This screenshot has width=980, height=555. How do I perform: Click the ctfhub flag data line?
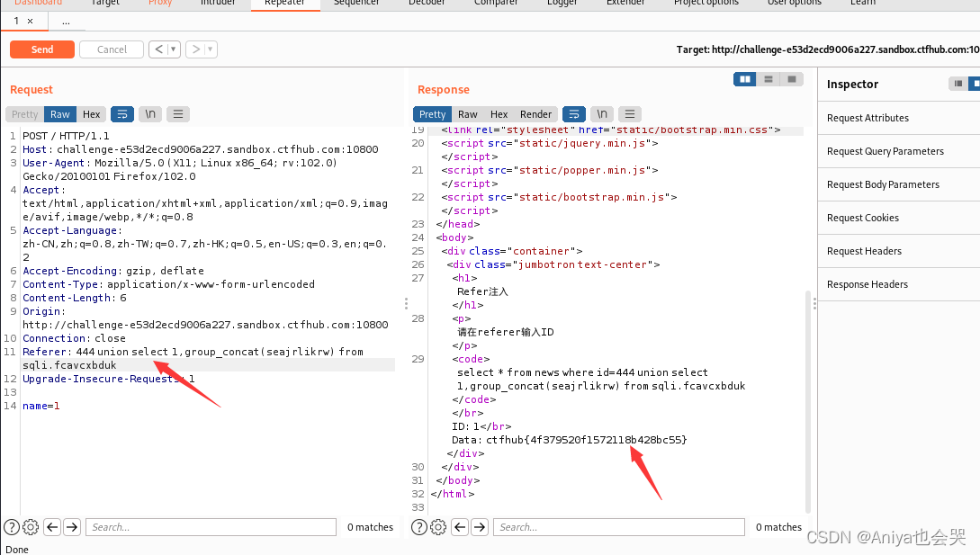569,440
